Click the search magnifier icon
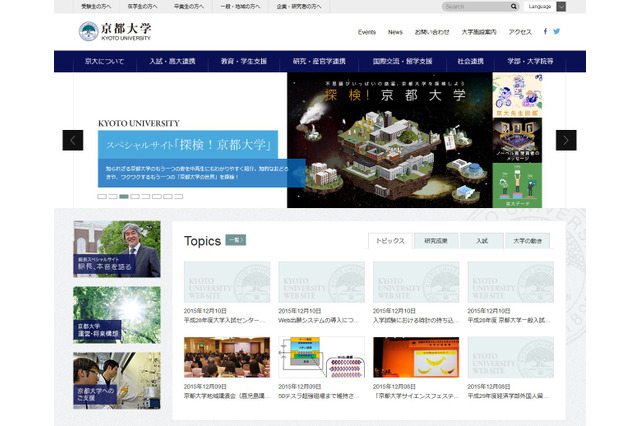640x426 pixels. [513, 7]
